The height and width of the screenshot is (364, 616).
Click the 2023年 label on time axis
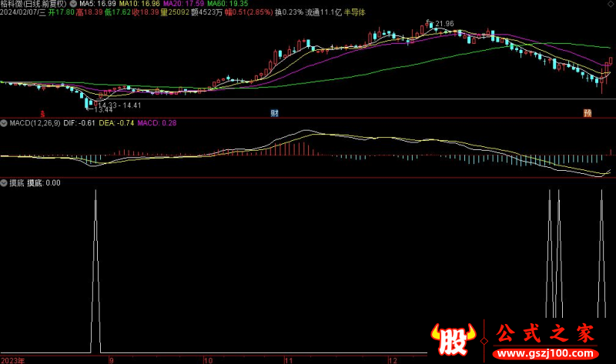(12, 359)
